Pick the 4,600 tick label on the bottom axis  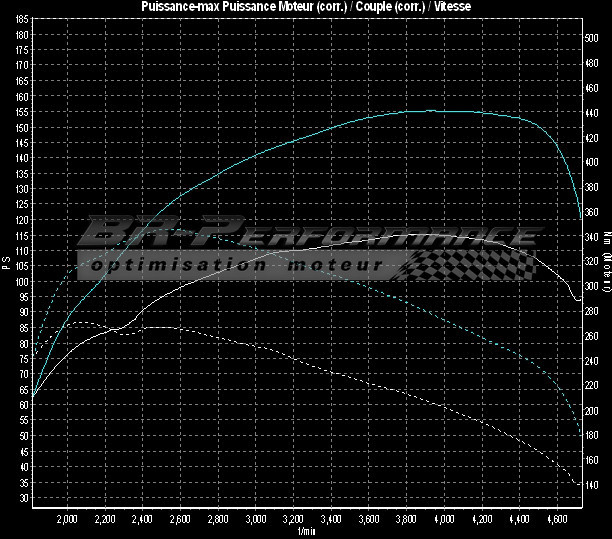click(x=557, y=520)
